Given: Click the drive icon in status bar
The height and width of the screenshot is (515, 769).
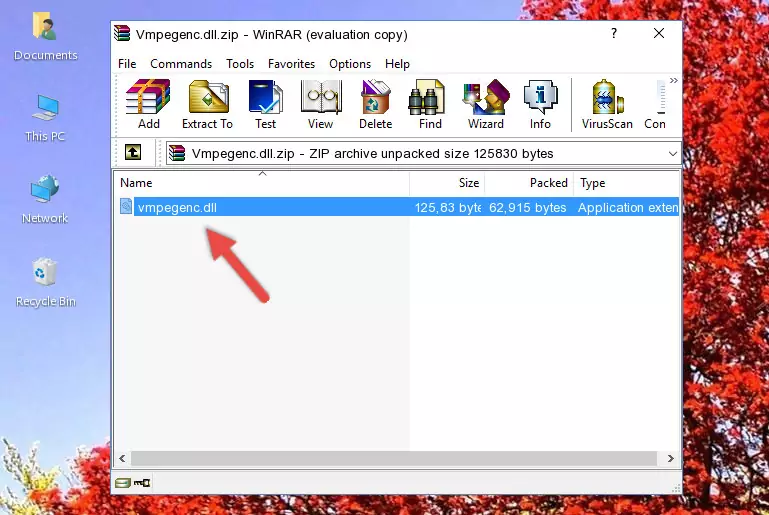Looking at the screenshot, I should click(x=123, y=483).
